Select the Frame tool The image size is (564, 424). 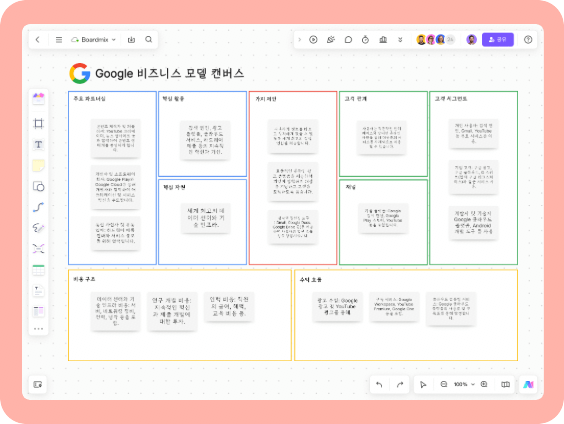(38, 123)
